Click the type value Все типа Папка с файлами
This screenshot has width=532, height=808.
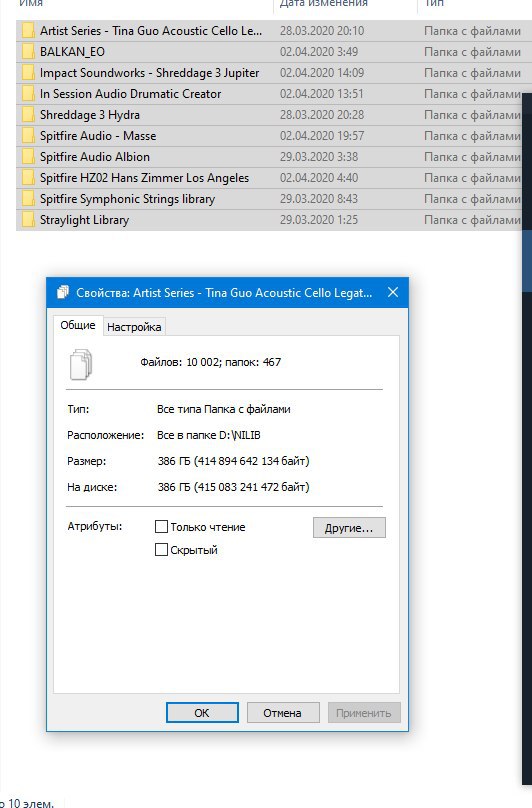click(x=224, y=410)
